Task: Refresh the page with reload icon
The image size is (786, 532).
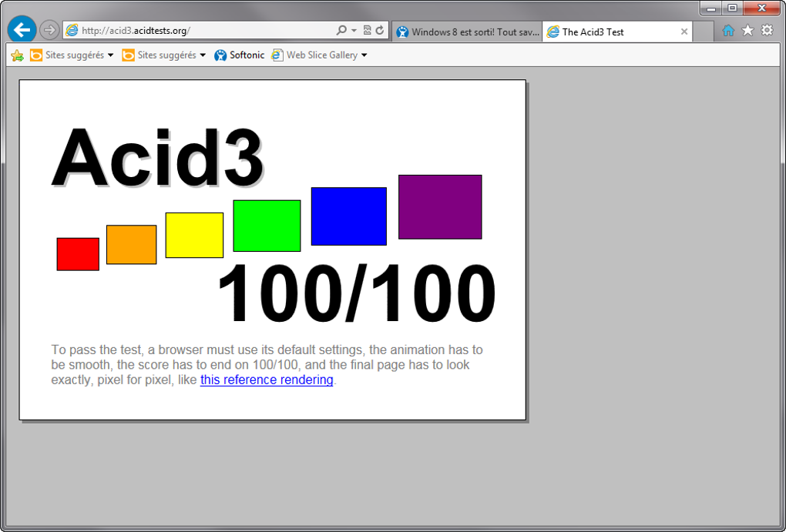Action: point(380,31)
